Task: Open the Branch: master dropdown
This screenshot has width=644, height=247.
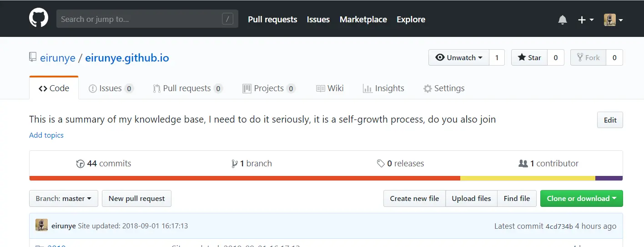Action: [64, 199]
